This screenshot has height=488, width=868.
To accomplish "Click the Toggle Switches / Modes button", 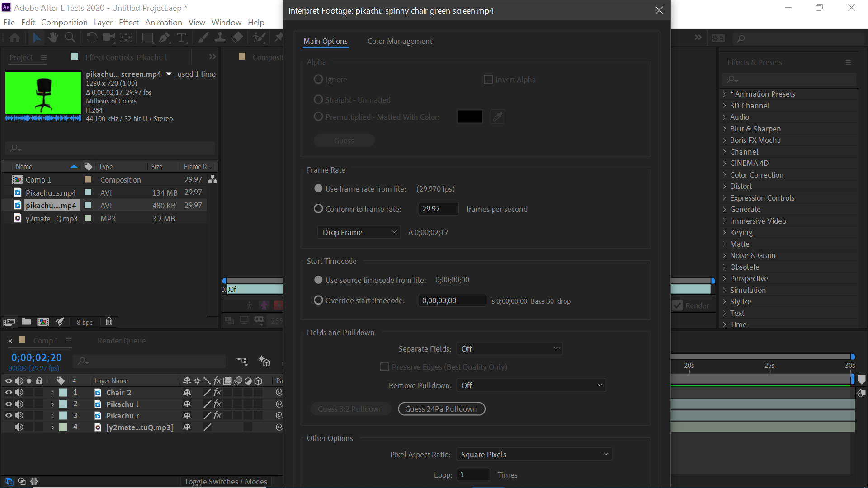I will click(225, 481).
